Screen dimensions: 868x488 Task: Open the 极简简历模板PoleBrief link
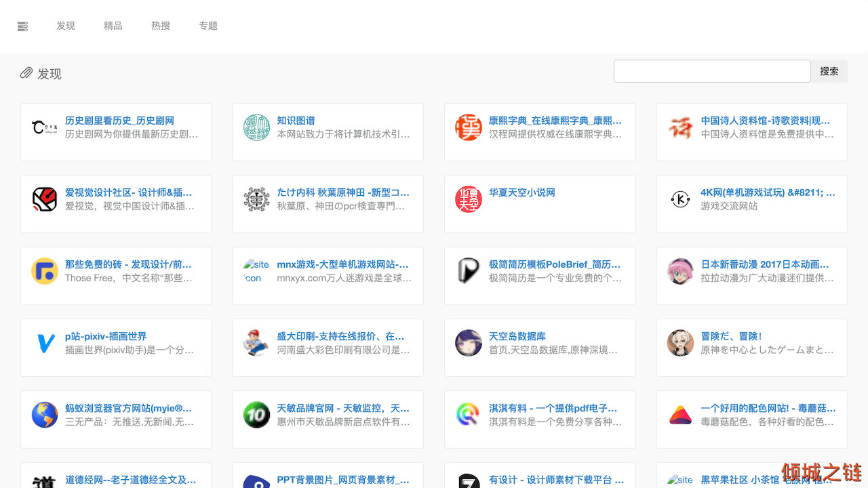tap(555, 264)
